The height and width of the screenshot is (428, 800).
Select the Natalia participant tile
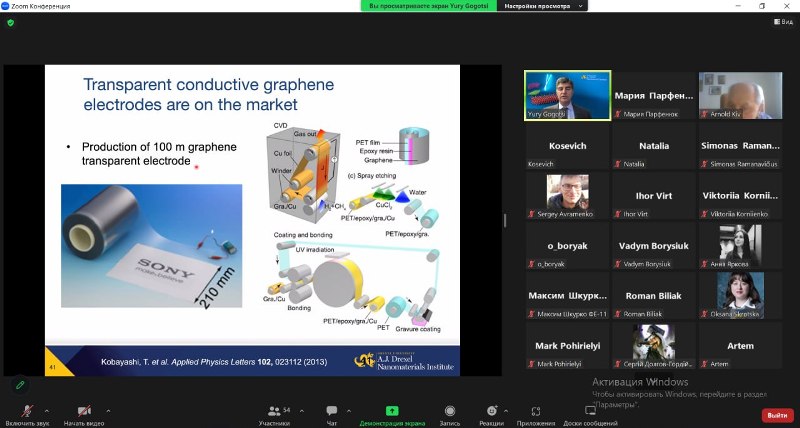pos(654,145)
